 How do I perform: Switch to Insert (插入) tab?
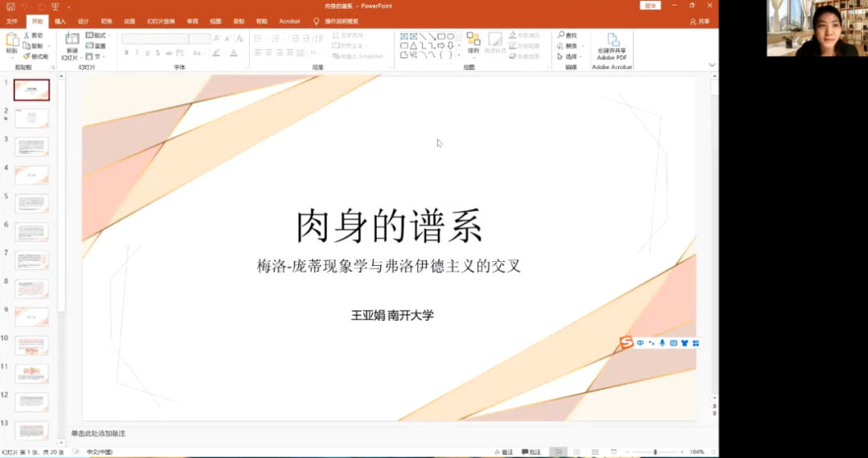[60, 22]
